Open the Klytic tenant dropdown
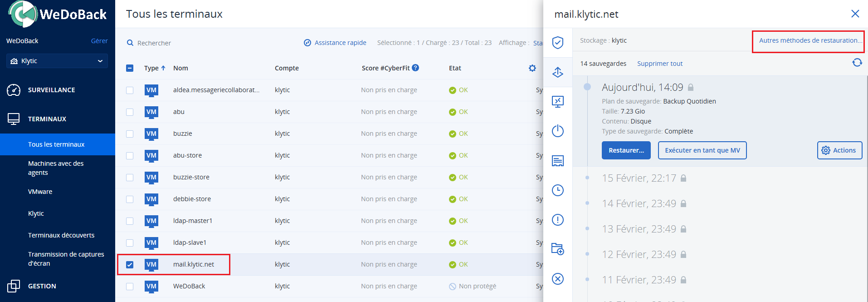868x302 pixels. pos(57,61)
